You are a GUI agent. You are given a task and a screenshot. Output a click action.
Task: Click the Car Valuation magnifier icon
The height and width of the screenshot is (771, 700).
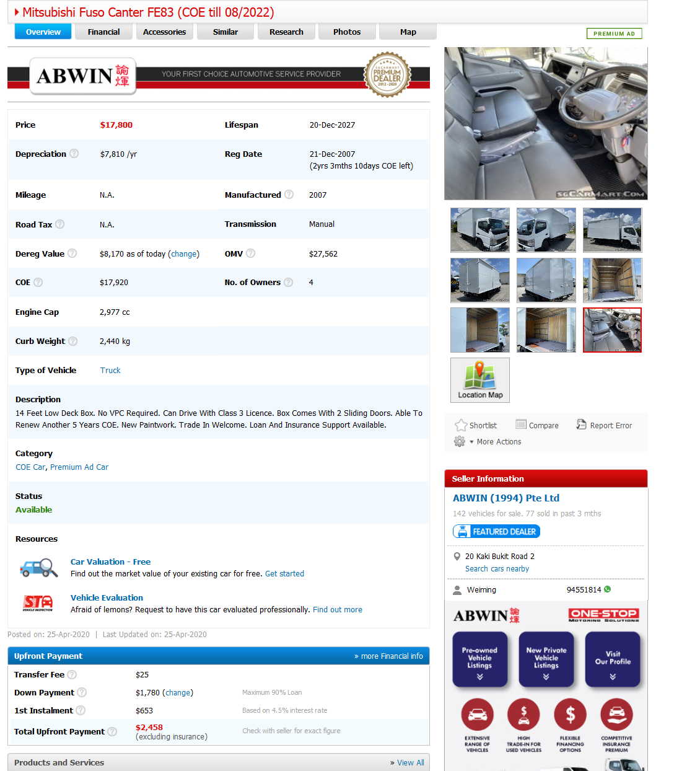pos(38,568)
